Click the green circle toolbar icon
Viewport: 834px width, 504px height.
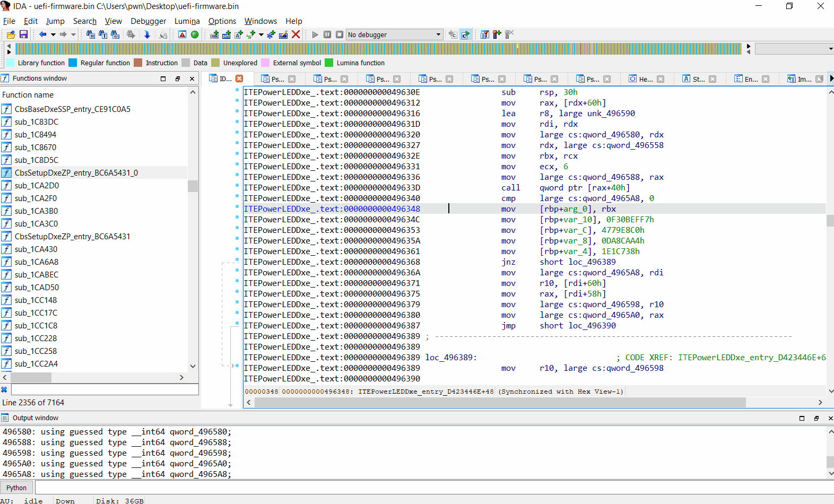click(195, 34)
